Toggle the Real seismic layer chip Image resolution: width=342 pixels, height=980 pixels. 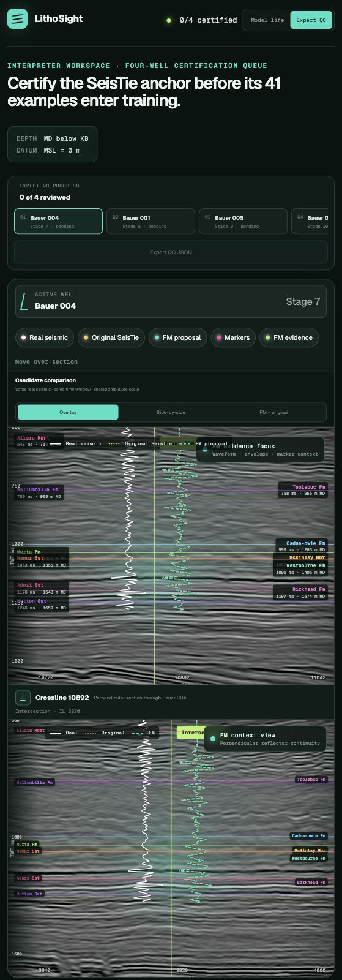[x=45, y=337]
